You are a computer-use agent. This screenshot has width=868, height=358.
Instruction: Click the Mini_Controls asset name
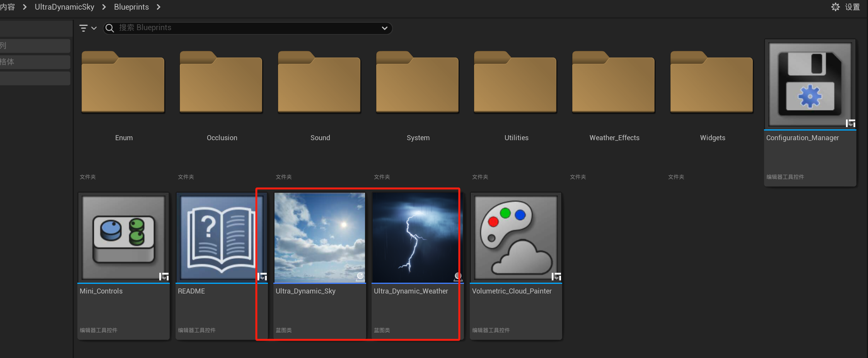[101, 291]
